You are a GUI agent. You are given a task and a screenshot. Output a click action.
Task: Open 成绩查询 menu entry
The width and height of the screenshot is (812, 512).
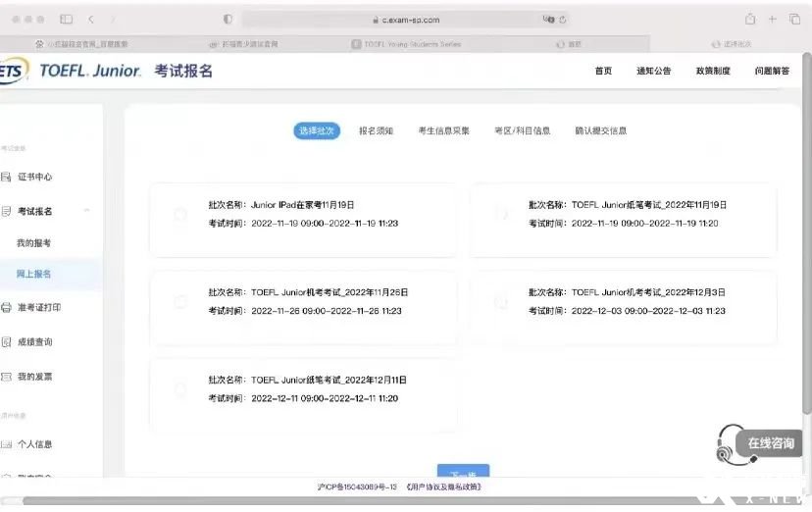point(34,341)
